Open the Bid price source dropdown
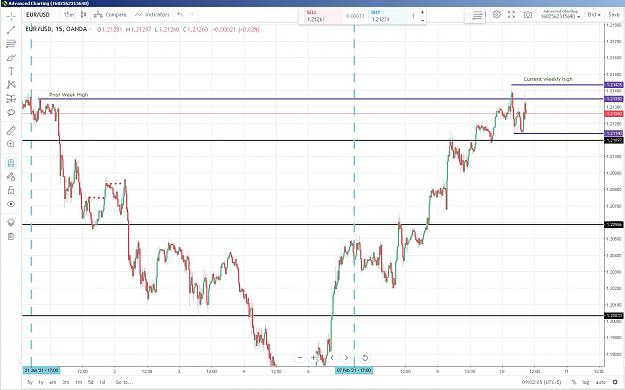 click(594, 15)
